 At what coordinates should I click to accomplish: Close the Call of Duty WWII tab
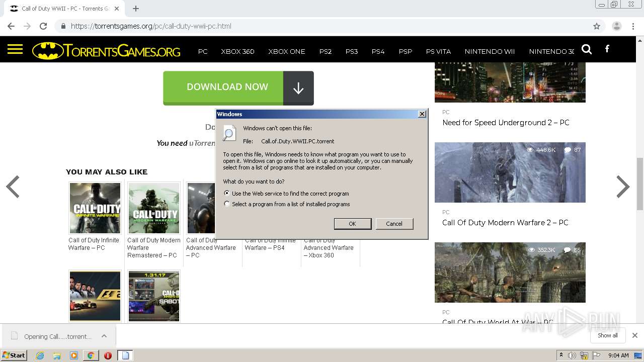point(117,9)
